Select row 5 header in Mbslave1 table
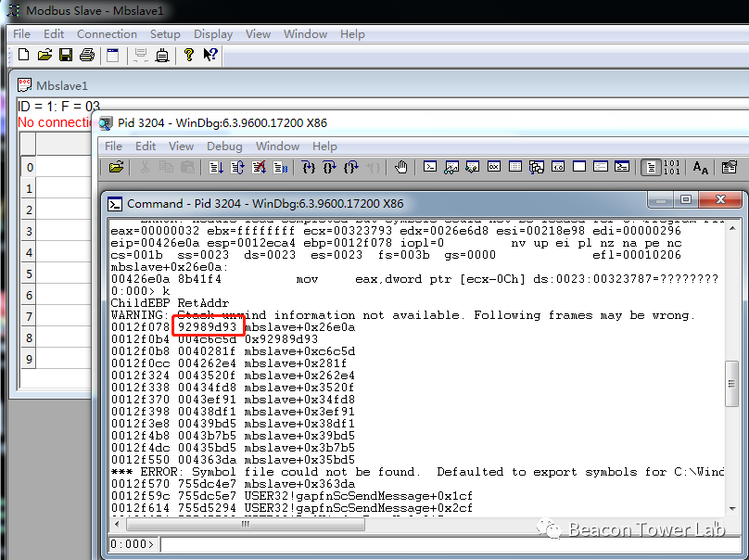Screen dimensions: 749x560 point(29,274)
